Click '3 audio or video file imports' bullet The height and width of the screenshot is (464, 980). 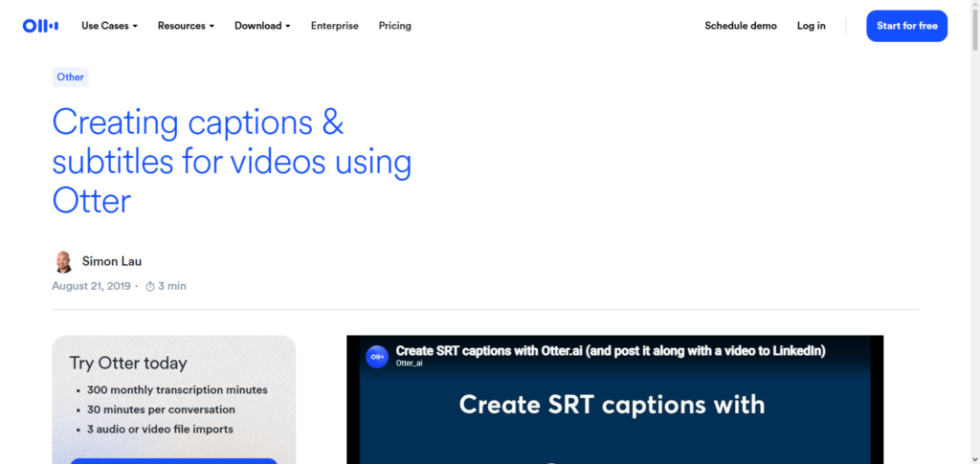click(160, 429)
